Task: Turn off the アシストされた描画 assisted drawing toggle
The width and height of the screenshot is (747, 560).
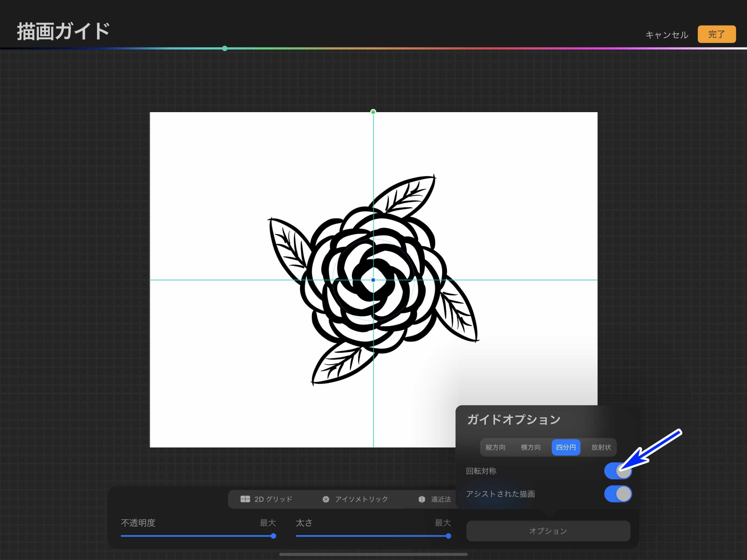Action: (618, 494)
